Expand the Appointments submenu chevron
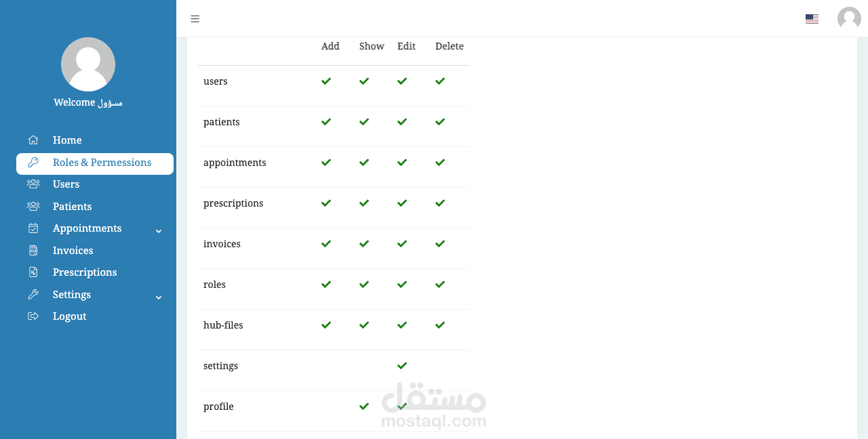868x439 pixels. point(159,231)
